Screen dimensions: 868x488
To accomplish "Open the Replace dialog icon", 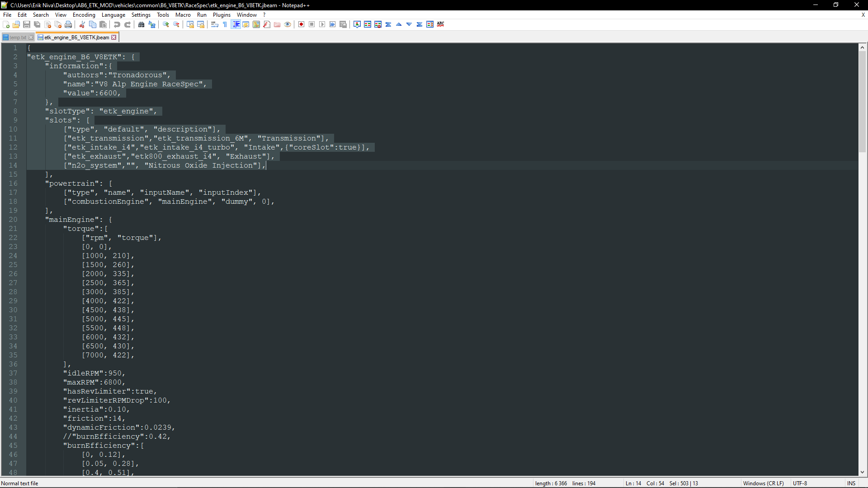I will (x=152, y=24).
